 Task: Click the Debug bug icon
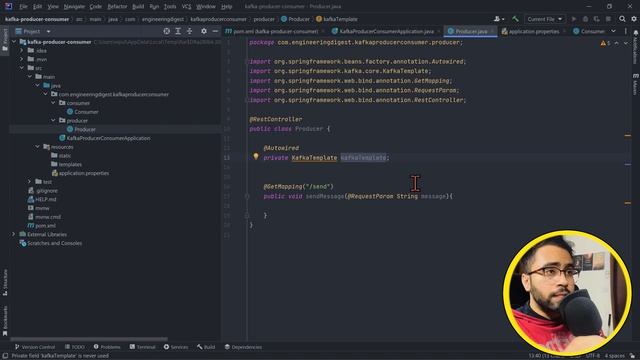tap(585, 19)
